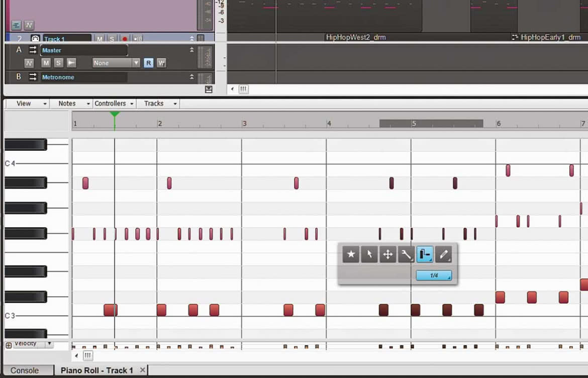The height and width of the screenshot is (378, 588).
Task: Solo Track 1
Action: click(112, 39)
